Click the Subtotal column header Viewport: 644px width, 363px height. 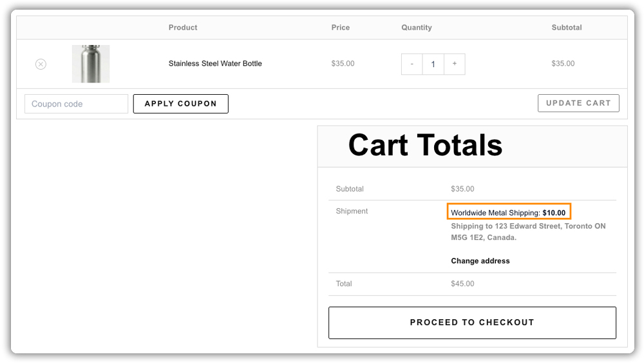pyautogui.click(x=566, y=28)
